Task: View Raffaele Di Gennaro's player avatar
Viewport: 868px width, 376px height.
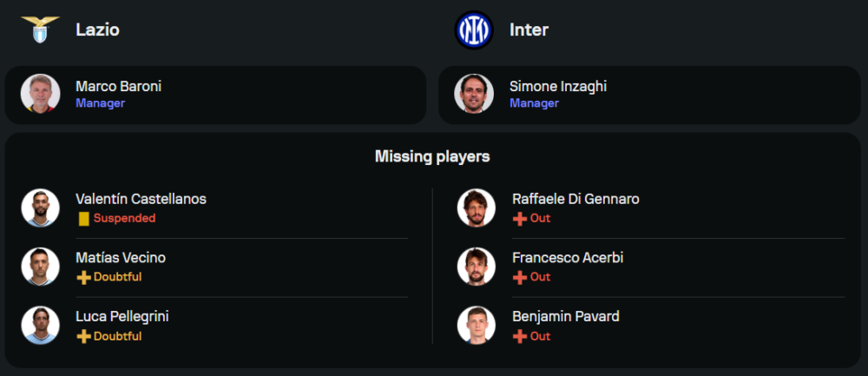Action: pyautogui.click(x=477, y=208)
